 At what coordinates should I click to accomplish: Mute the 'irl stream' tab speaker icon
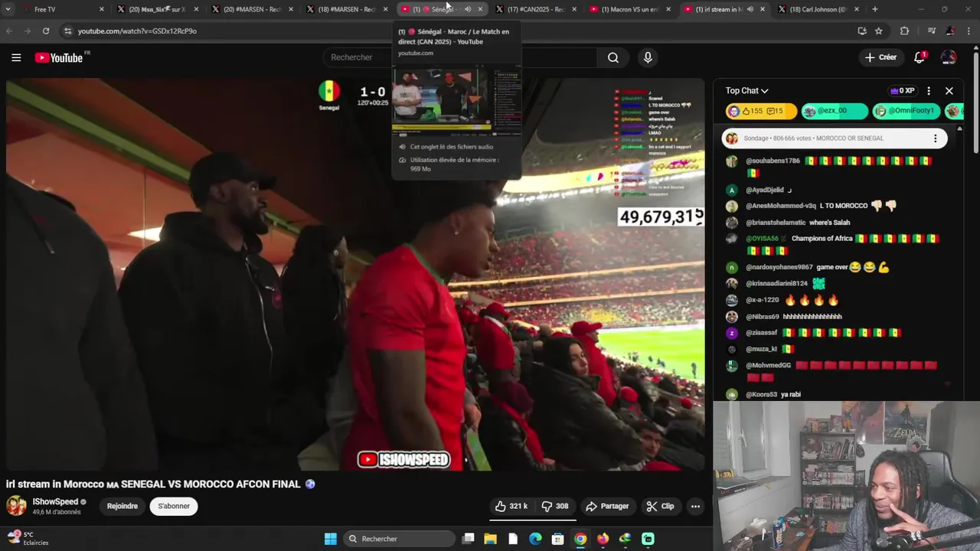pyautogui.click(x=750, y=9)
